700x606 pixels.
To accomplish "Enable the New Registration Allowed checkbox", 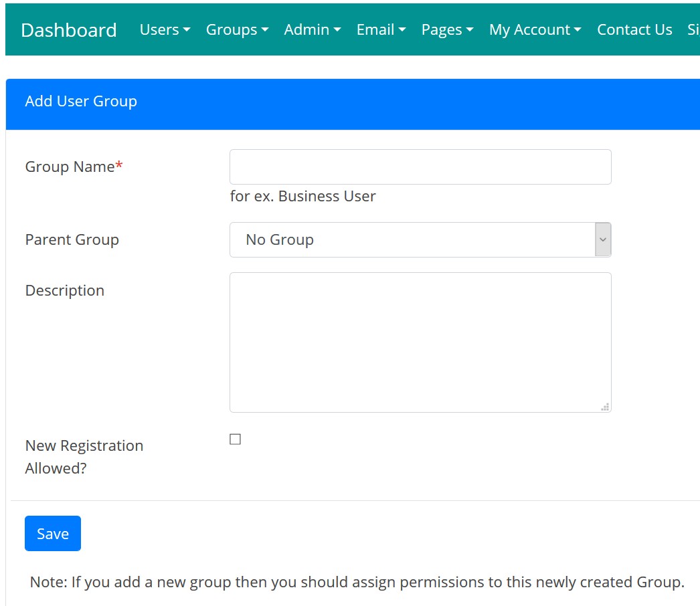I will (x=235, y=439).
